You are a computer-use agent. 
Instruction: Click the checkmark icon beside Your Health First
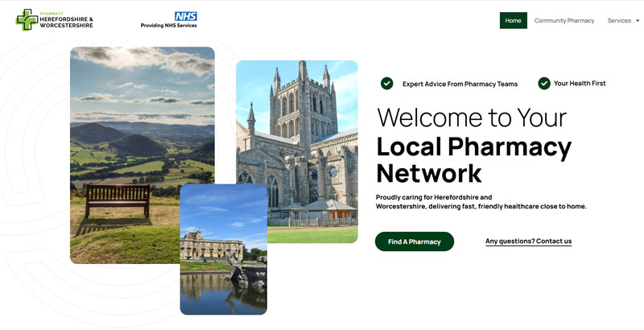544,84
